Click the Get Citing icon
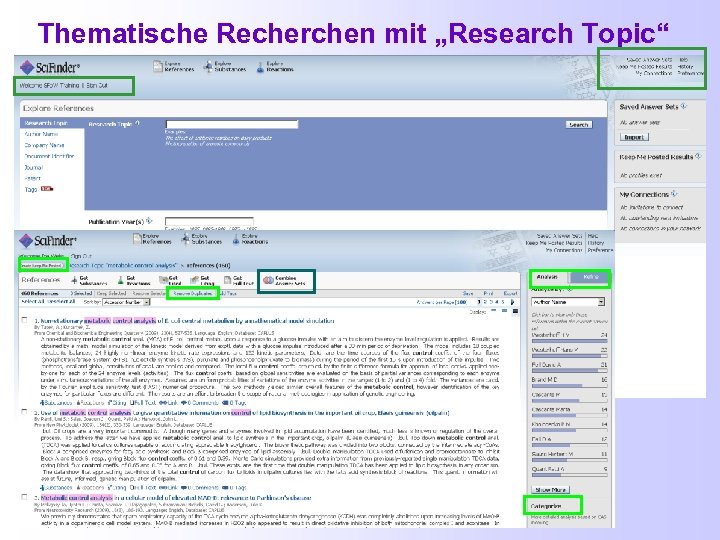Image resolution: width=720 pixels, height=540 pixels. click(x=194, y=280)
